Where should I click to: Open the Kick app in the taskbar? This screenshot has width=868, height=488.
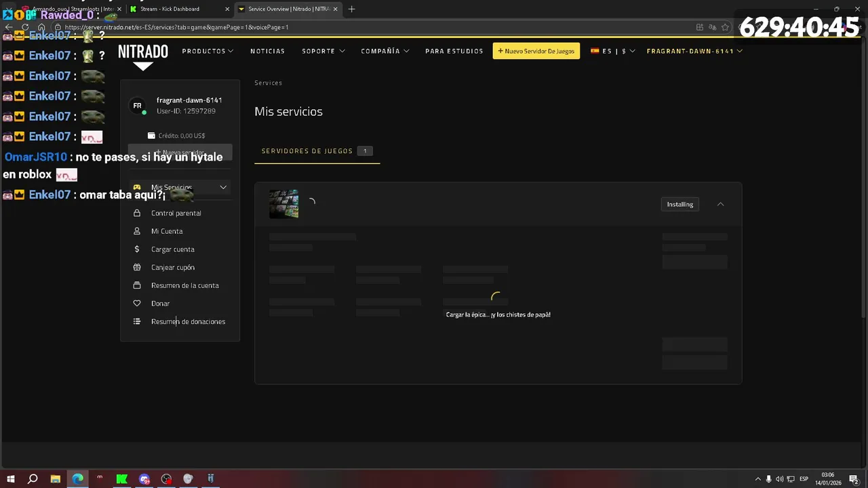122,479
